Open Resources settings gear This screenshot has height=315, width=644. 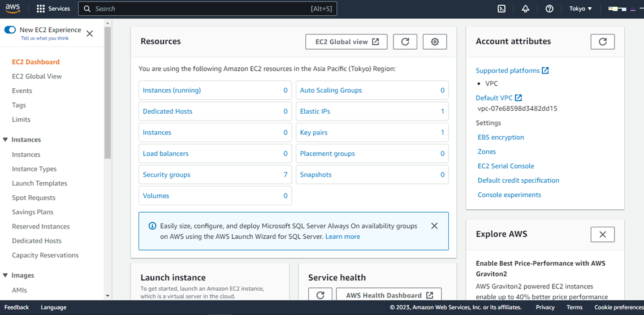435,41
